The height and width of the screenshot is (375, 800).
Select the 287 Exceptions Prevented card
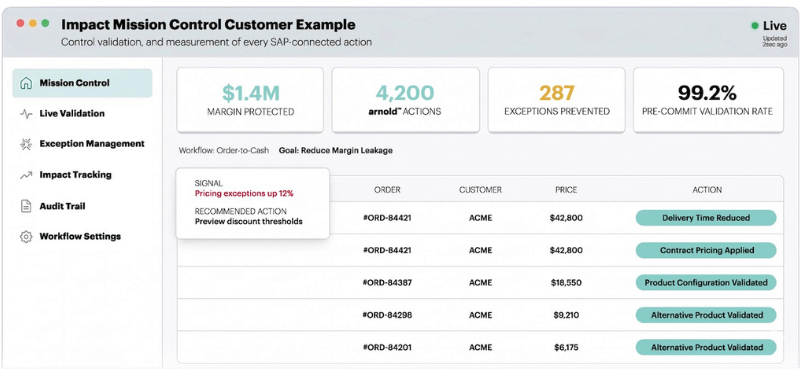pos(557,100)
